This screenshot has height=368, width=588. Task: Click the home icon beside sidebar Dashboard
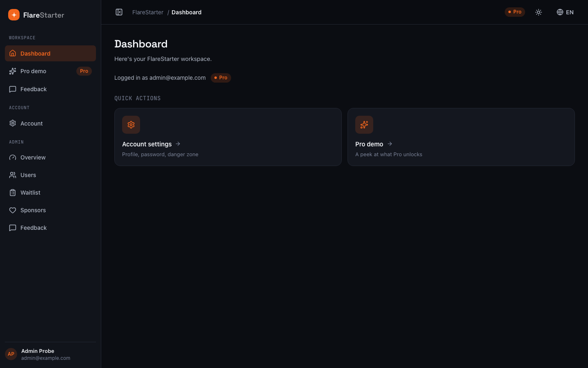pos(13,54)
